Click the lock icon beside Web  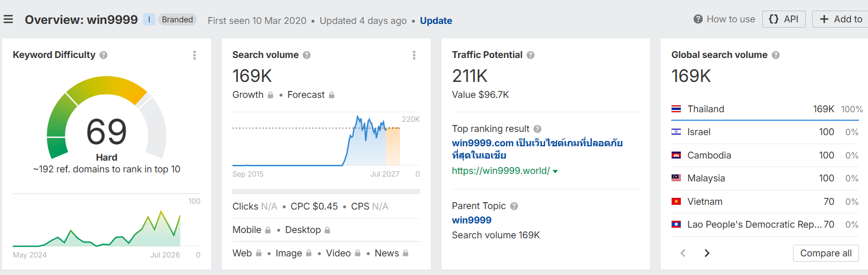coord(259,253)
